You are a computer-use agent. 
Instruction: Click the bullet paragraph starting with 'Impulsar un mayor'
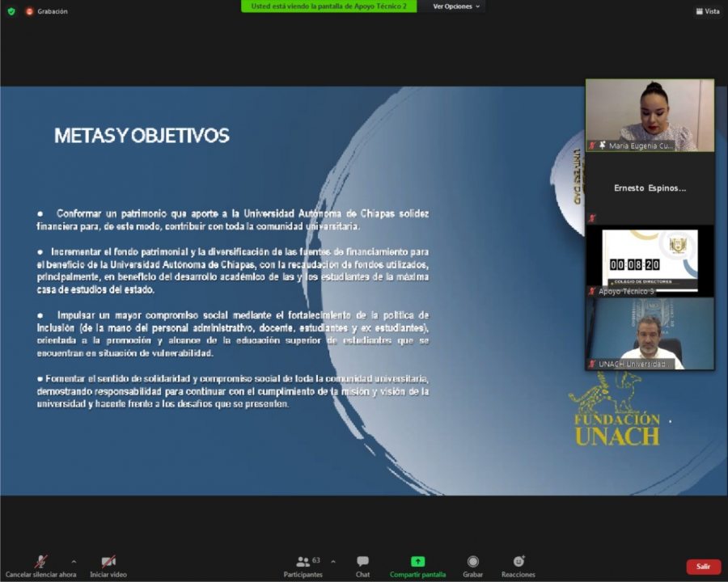pyautogui.click(x=233, y=334)
